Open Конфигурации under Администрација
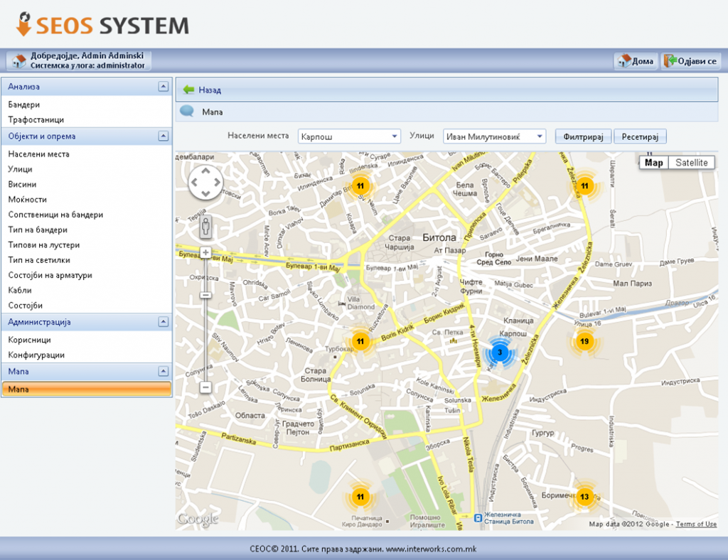The height and width of the screenshot is (560, 728). click(x=36, y=355)
